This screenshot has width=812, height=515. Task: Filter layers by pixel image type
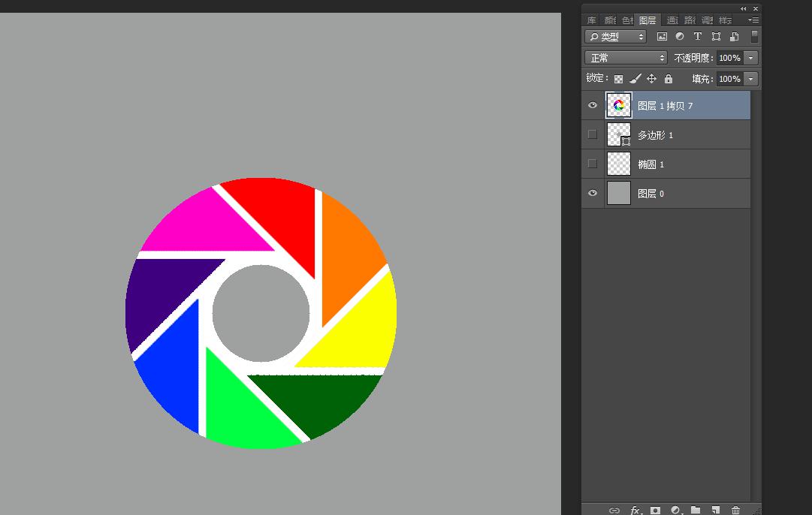tap(662, 36)
